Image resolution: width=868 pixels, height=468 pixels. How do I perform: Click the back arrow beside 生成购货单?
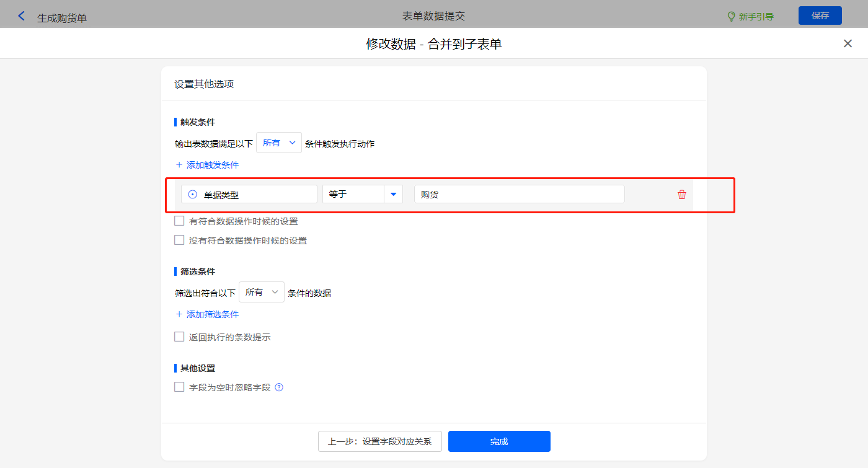click(22, 16)
